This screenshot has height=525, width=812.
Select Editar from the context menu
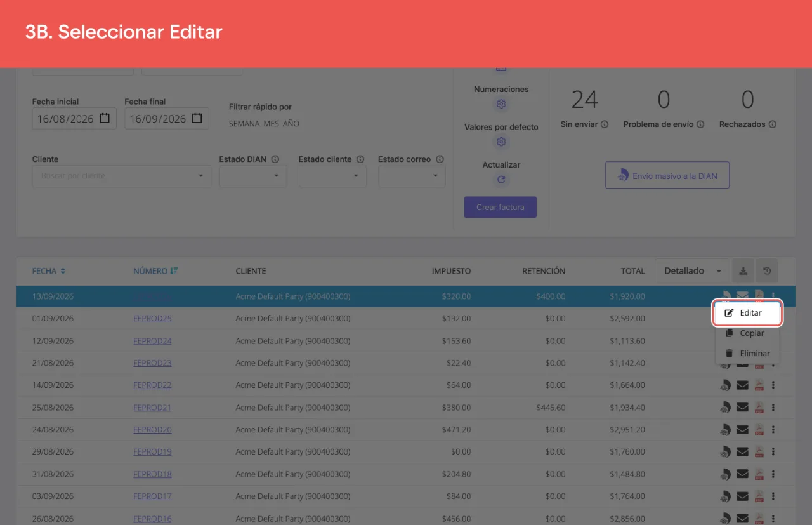(748, 313)
